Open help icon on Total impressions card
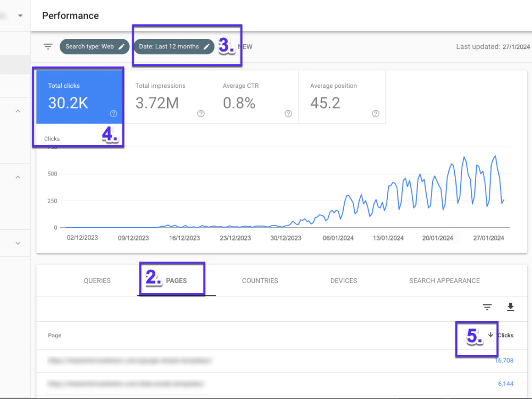 point(201,114)
